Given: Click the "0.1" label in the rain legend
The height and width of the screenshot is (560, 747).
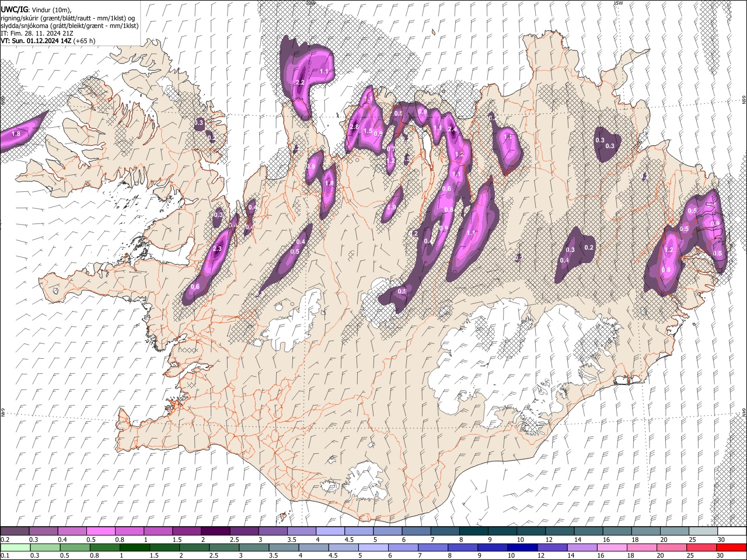Looking at the screenshot, I should click(5, 555).
